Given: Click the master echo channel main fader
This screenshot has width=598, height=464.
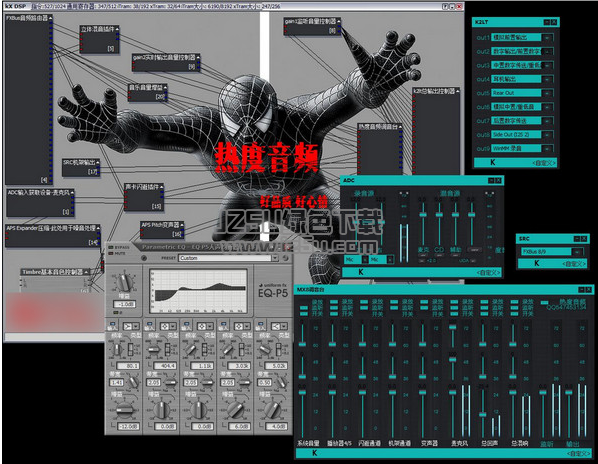Looking at the screenshot, I should coord(482,414).
